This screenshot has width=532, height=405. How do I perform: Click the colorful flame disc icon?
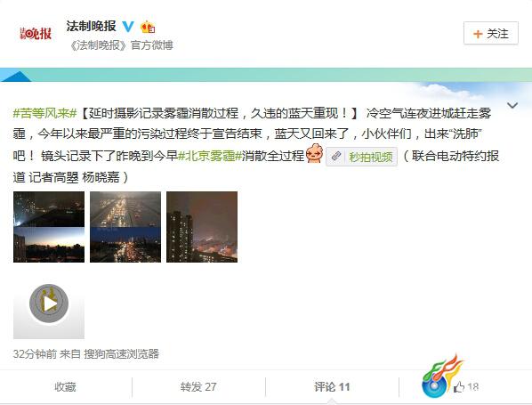[x=441, y=377]
